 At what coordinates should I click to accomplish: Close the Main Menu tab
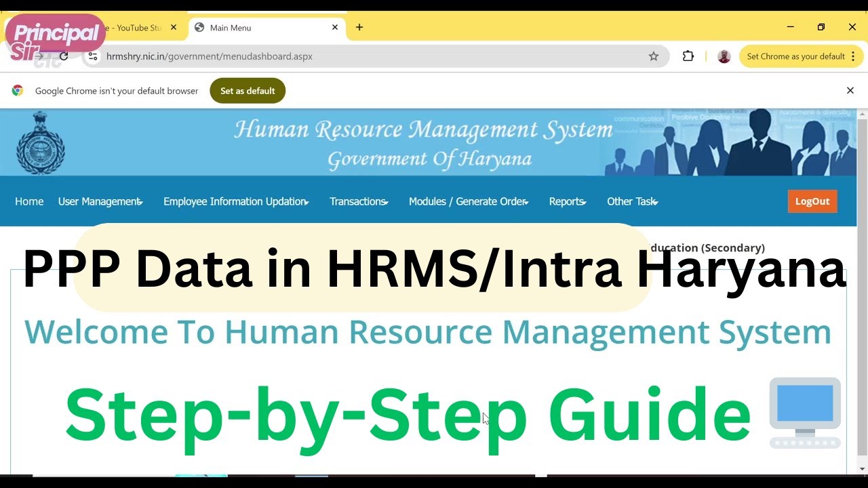[335, 27]
